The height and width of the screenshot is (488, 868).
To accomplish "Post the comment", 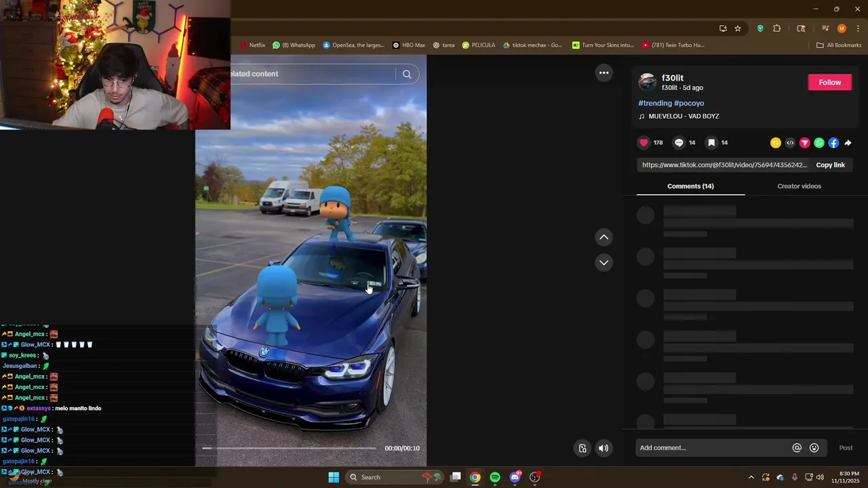I will pyautogui.click(x=846, y=448).
